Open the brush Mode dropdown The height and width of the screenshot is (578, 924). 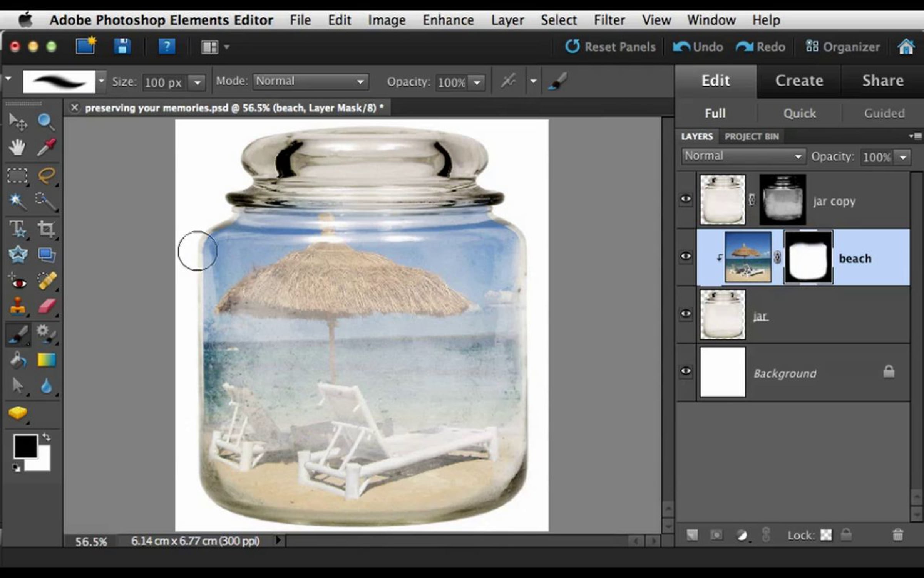click(x=310, y=82)
